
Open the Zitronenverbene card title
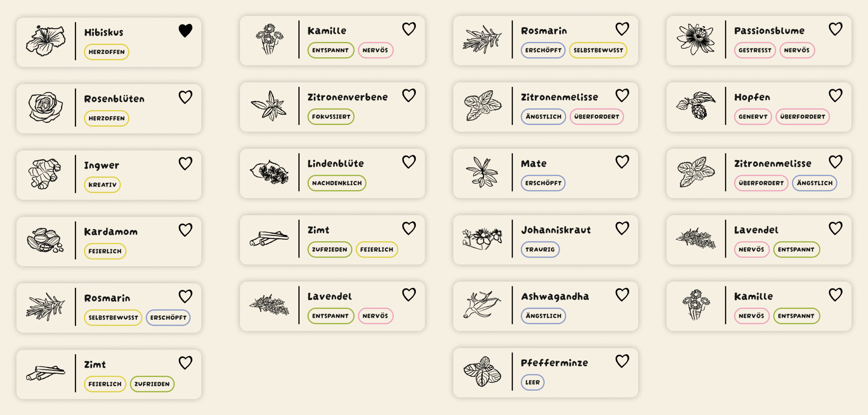(x=347, y=97)
